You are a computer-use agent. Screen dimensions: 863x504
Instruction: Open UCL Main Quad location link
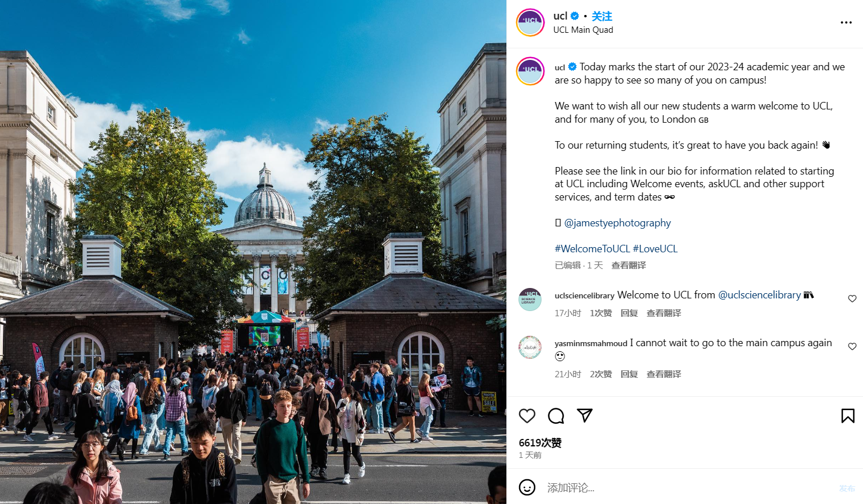[583, 30]
